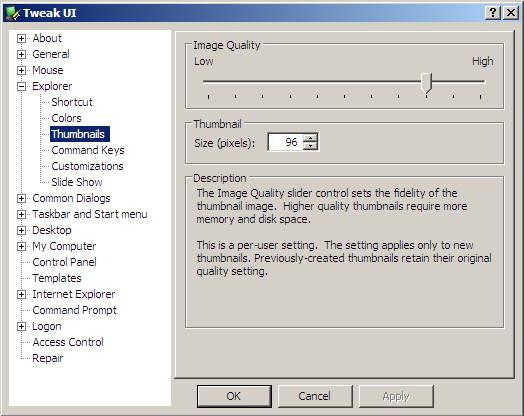Open the Command Keys page
This screenshot has height=416, width=524.
click(88, 150)
